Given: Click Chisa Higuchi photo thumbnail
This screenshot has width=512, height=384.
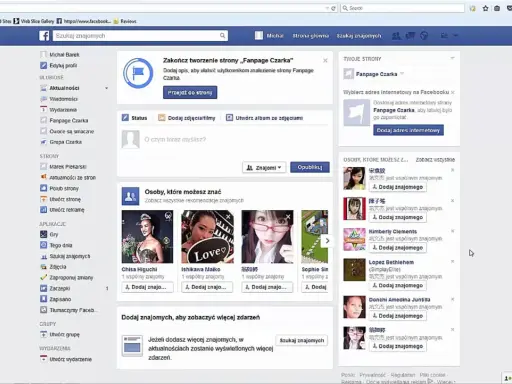Looking at the screenshot, I should tap(147, 237).
